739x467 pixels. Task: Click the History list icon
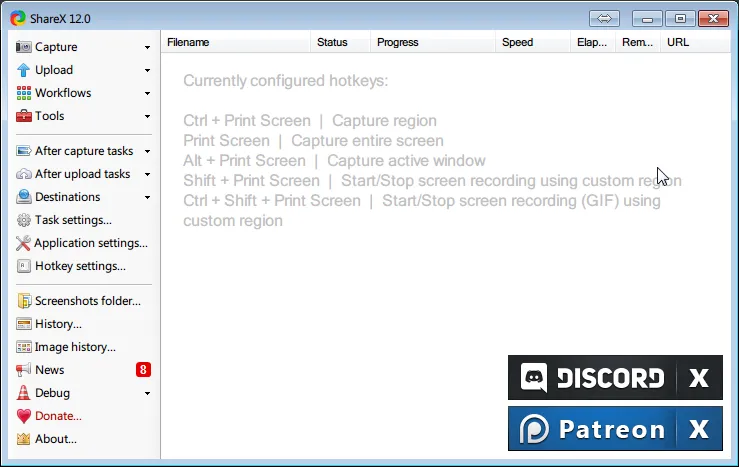coord(24,324)
